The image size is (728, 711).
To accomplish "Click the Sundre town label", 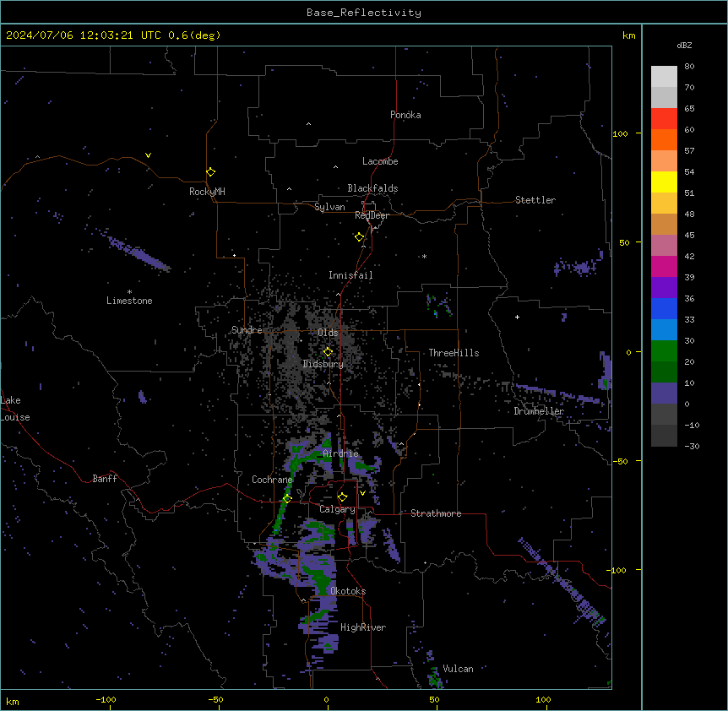I will 247,330.
